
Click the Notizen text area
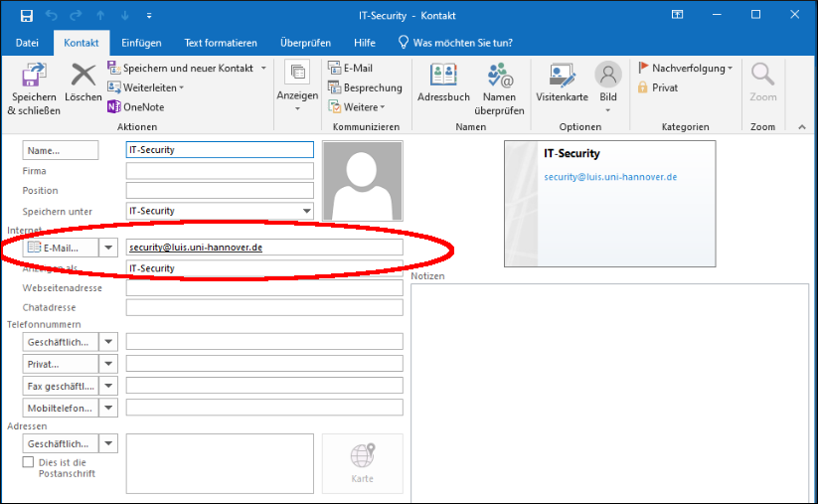(x=610, y=393)
